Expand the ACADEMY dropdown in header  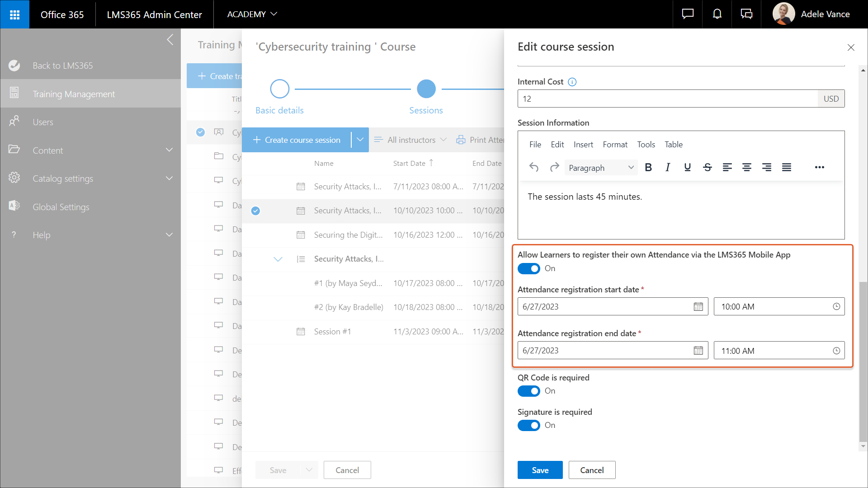click(x=252, y=14)
